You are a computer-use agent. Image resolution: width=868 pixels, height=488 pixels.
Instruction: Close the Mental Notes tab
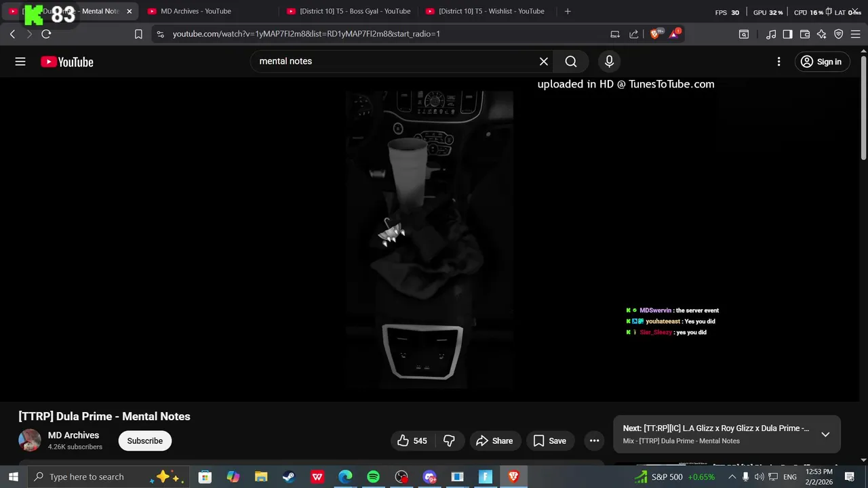point(130,12)
